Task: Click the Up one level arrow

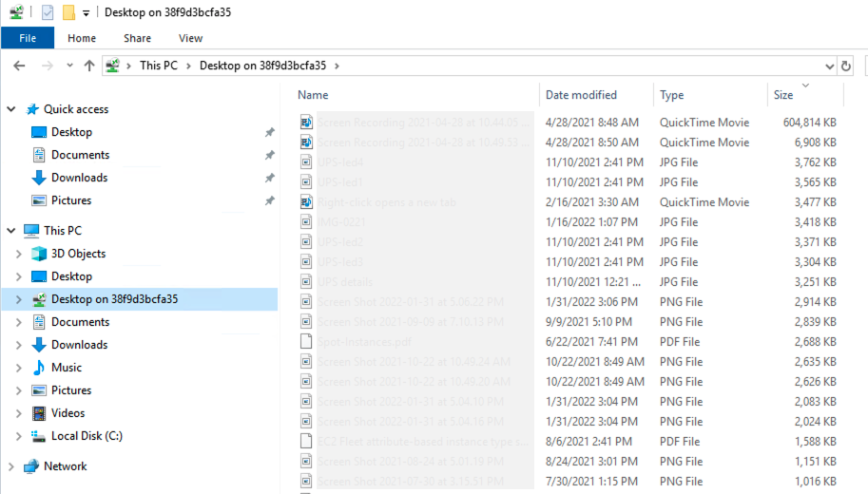Action: [89, 66]
